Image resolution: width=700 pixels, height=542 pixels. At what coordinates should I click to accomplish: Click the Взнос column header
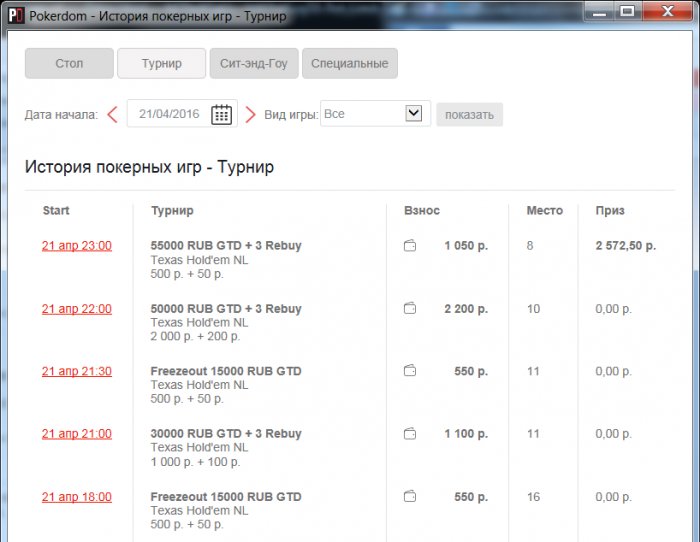pos(422,210)
